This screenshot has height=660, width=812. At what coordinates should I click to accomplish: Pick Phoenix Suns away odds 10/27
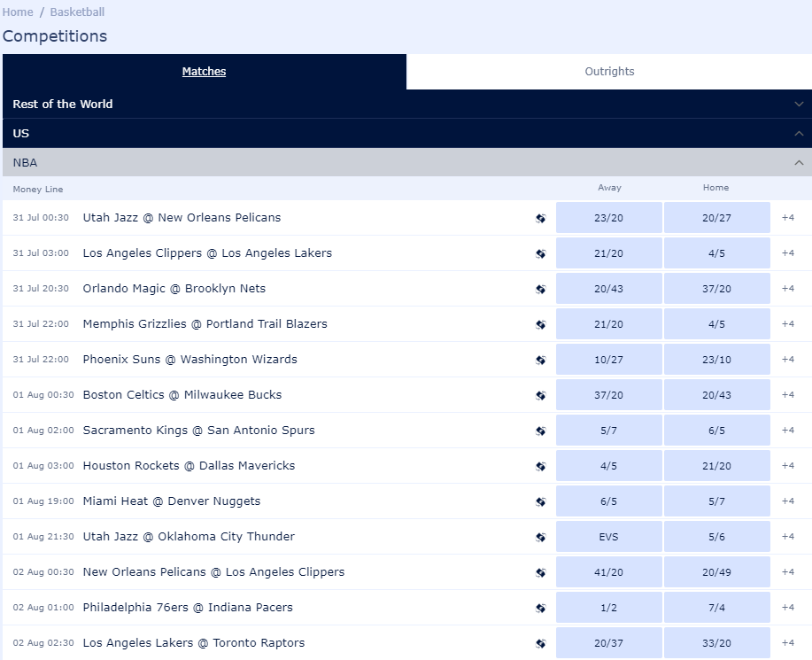tap(609, 360)
